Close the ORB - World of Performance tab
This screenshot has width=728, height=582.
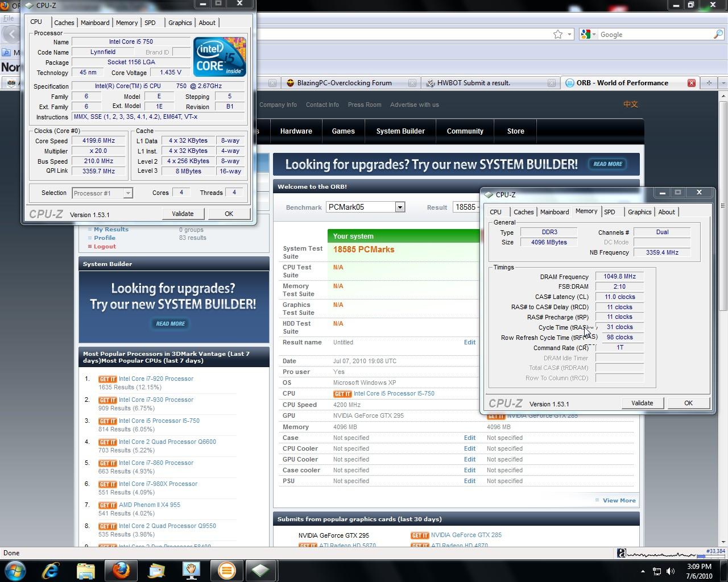(x=691, y=83)
